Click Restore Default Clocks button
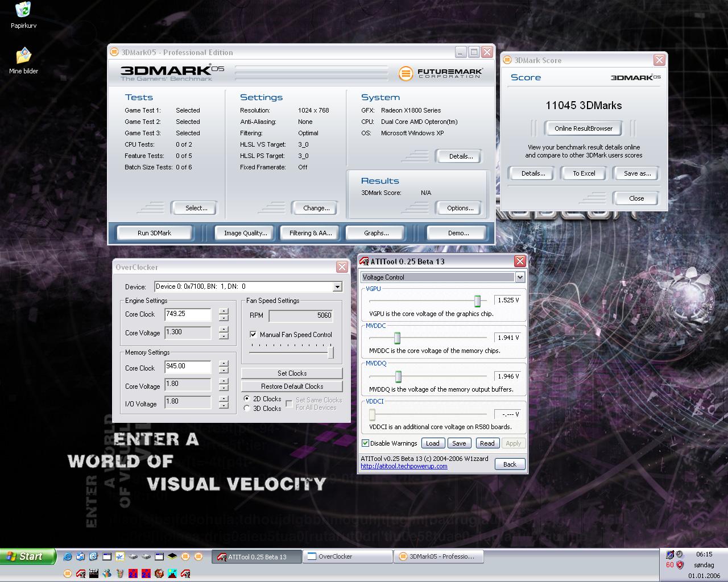Image resolution: width=728 pixels, height=582 pixels. coord(292,386)
